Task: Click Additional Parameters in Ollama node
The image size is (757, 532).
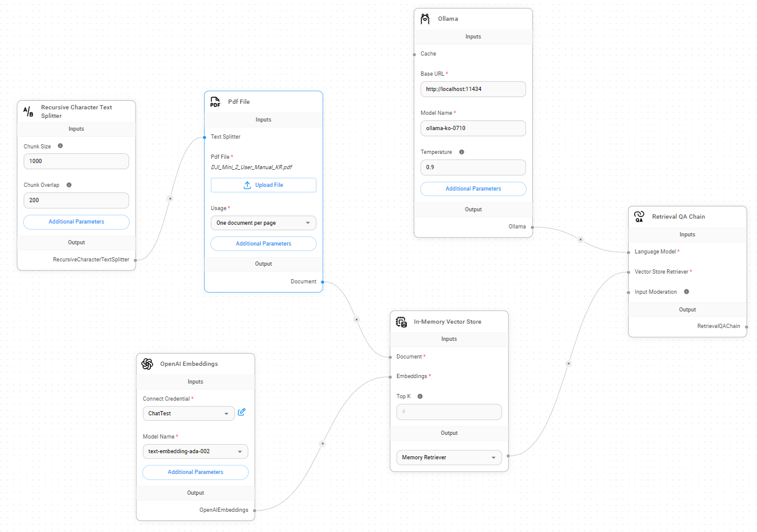Action: pos(473,189)
